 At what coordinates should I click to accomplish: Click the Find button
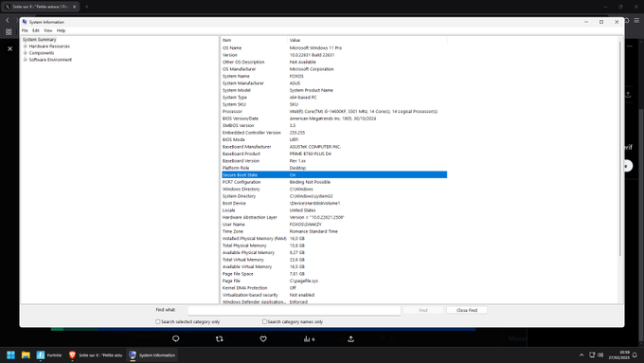pyautogui.click(x=423, y=310)
